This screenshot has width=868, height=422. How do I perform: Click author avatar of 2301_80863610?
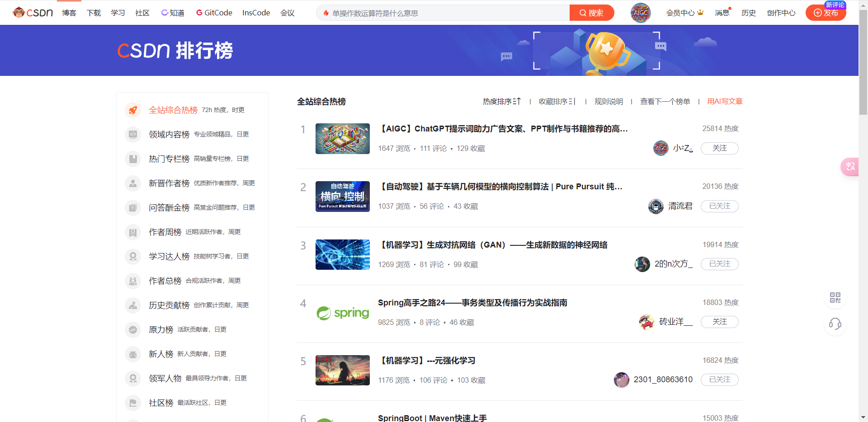[622, 380]
